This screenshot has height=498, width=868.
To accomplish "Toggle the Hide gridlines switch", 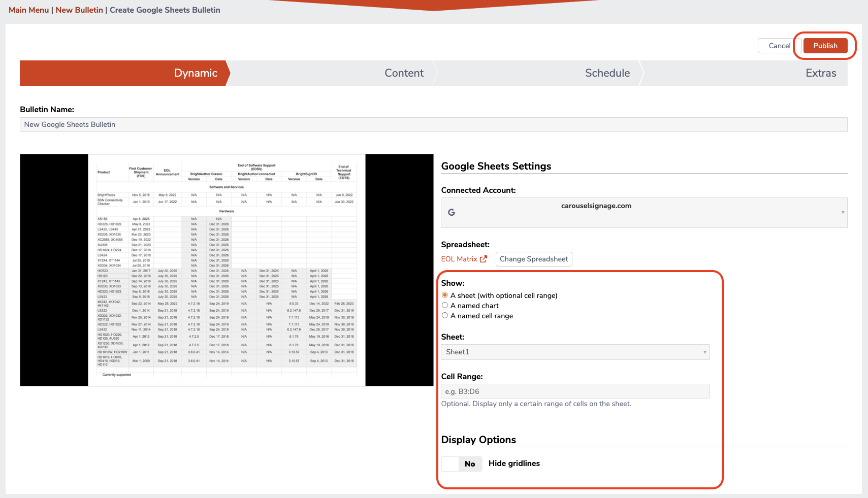I will [462, 463].
